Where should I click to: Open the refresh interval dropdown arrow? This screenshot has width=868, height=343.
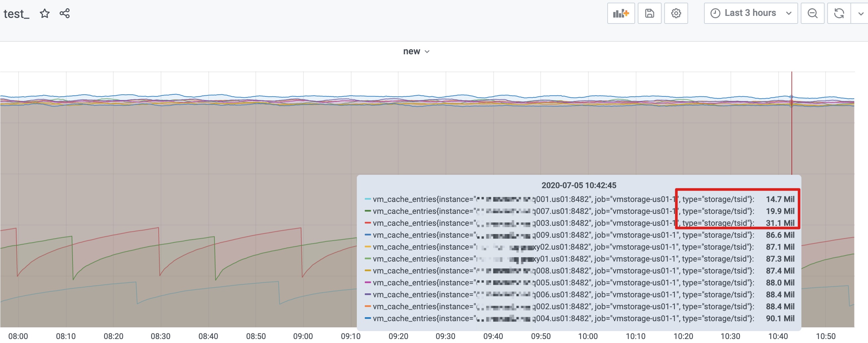coord(860,14)
